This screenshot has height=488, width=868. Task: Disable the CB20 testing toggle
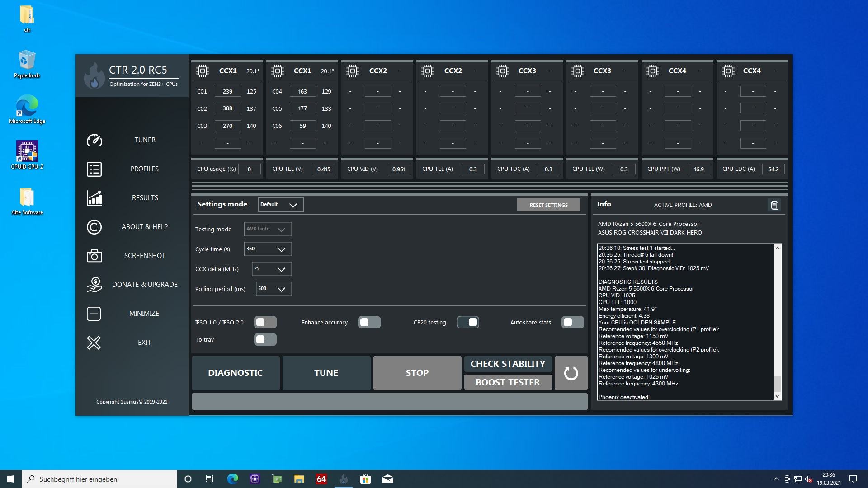(468, 322)
